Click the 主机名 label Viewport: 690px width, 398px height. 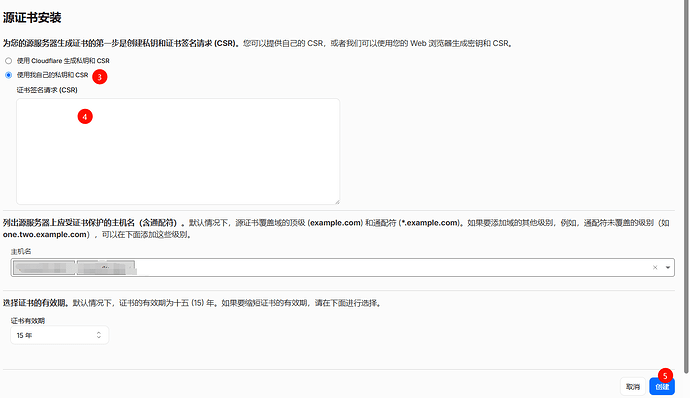pos(21,251)
